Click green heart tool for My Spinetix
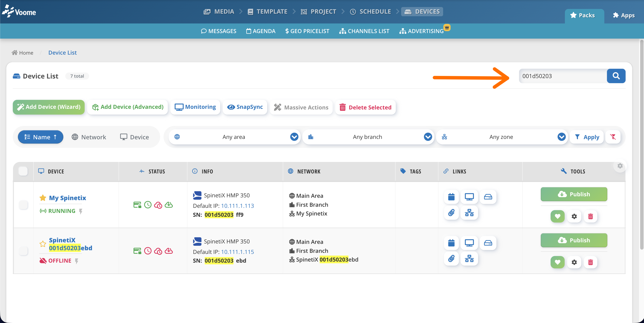 click(x=557, y=216)
